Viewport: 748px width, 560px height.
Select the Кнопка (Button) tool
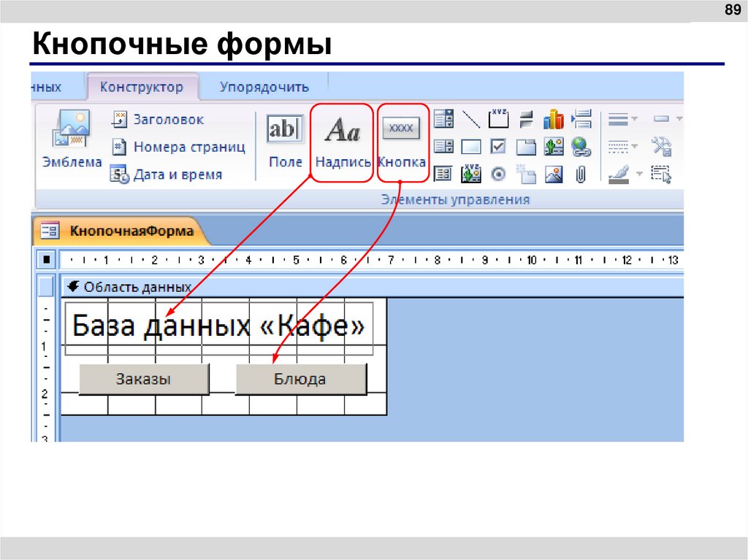(x=402, y=131)
